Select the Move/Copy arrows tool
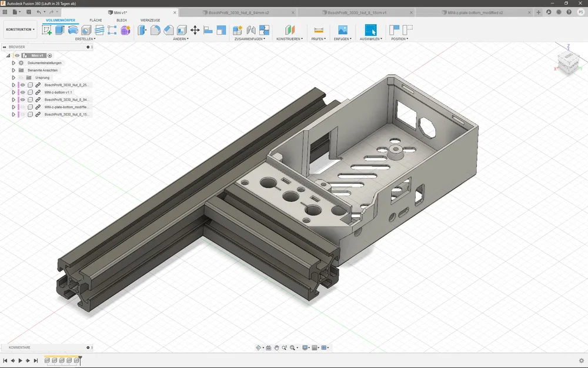Screen dimensions: 588x368 point(195,30)
